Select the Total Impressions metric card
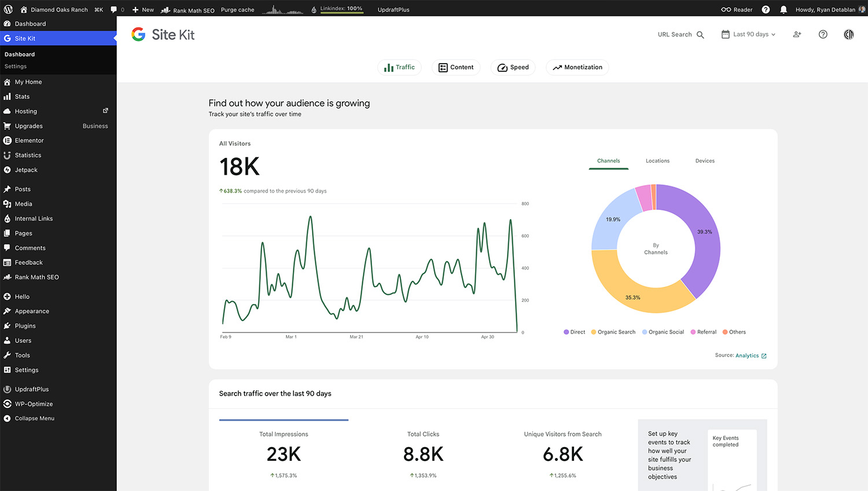The width and height of the screenshot is (868, 491). pyautogui.click(x=284, y=455)
